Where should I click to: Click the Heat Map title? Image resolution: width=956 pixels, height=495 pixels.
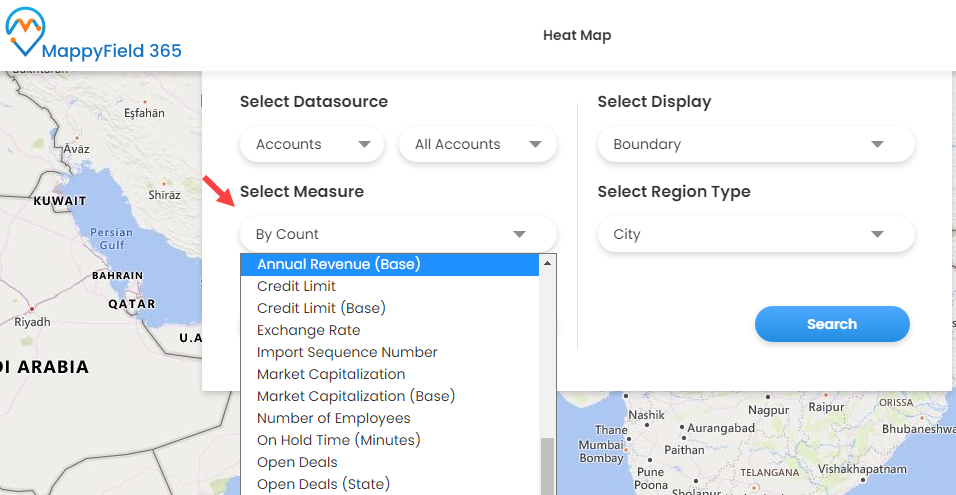tap(577, 35)
